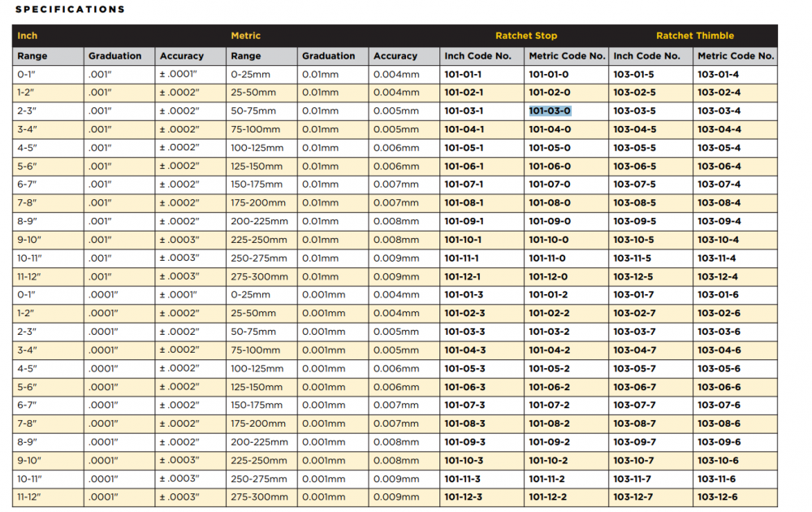Click 0-25mm in the 101-01-1 row
This screenshot has width=812, height=512.
[x=251, y=74]
